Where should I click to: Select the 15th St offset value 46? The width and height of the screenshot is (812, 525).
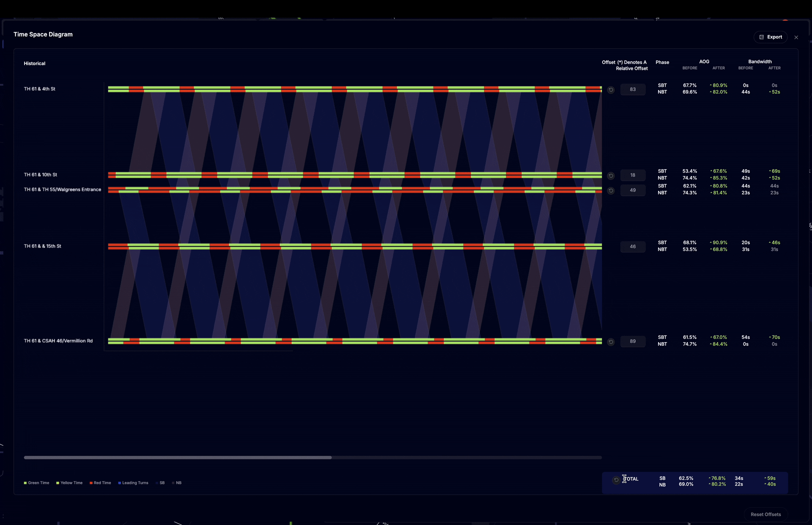[633, 247]
